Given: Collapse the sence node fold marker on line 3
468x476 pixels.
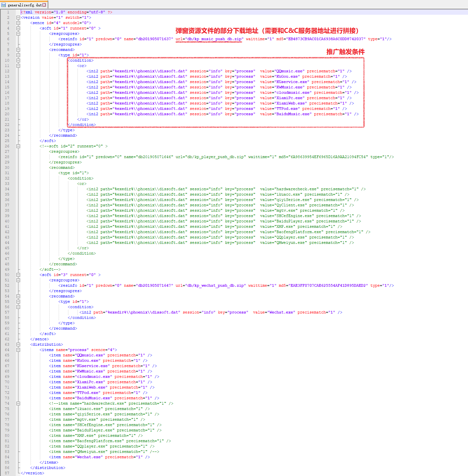Looking at the screenshot, I should pyautogui.click(x=18, y=22).
